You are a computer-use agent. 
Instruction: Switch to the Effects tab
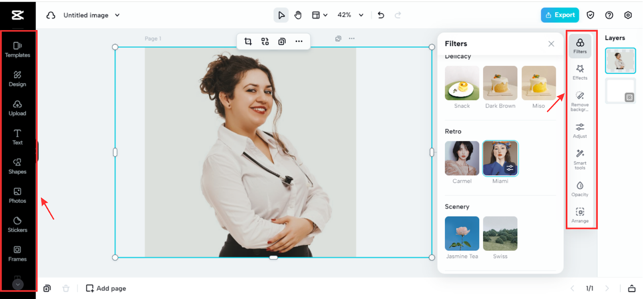580,72
